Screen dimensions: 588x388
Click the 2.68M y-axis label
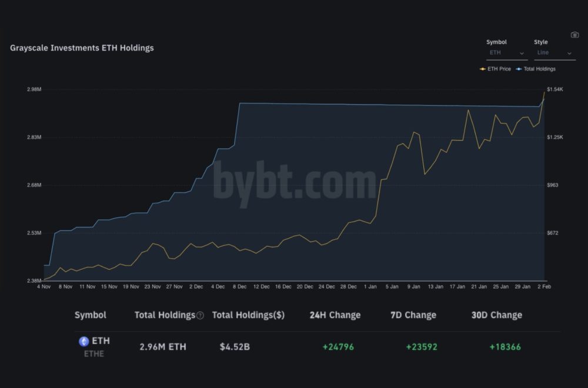point(34,185)
